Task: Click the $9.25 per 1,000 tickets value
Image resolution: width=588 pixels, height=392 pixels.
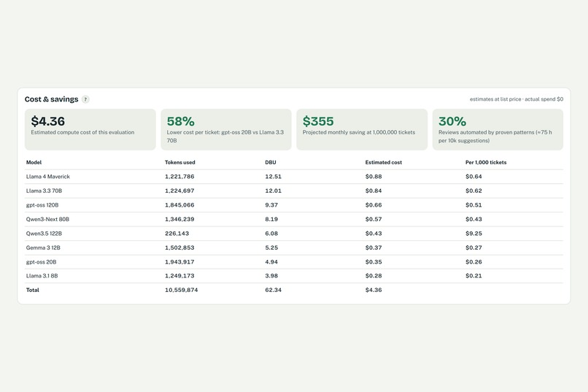Action: [473, 234]
